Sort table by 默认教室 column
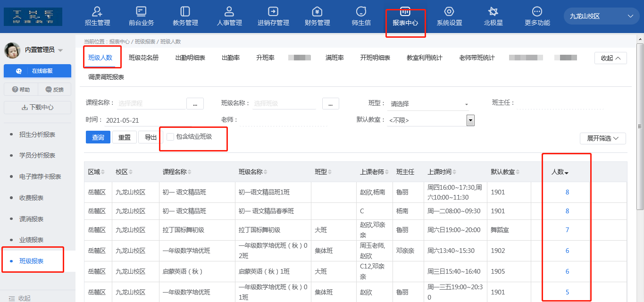Screen dimensions: 644x302 518,172
